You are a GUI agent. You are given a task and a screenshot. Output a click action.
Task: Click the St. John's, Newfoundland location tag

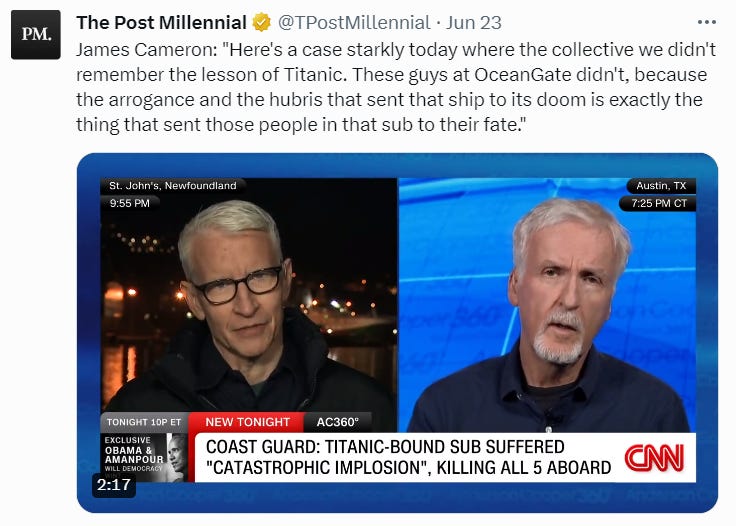click(x=173, y=185)
